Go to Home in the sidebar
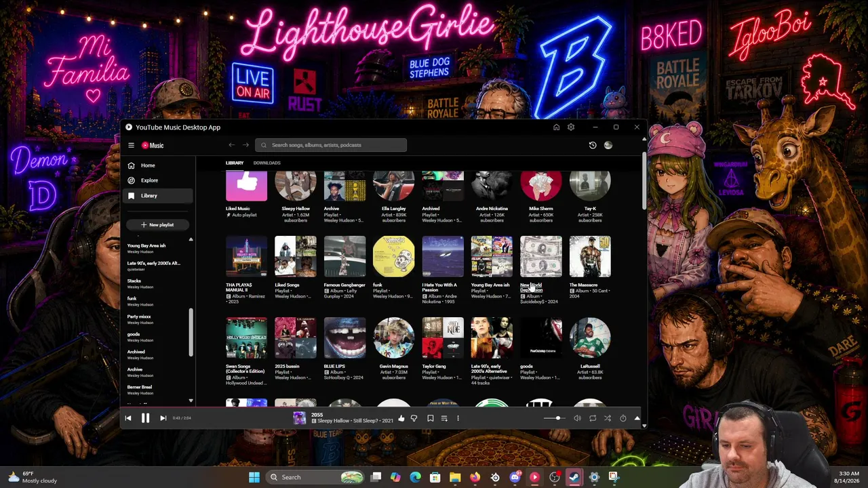This screenshot has height=488, width=868. (x=159, y=165)
